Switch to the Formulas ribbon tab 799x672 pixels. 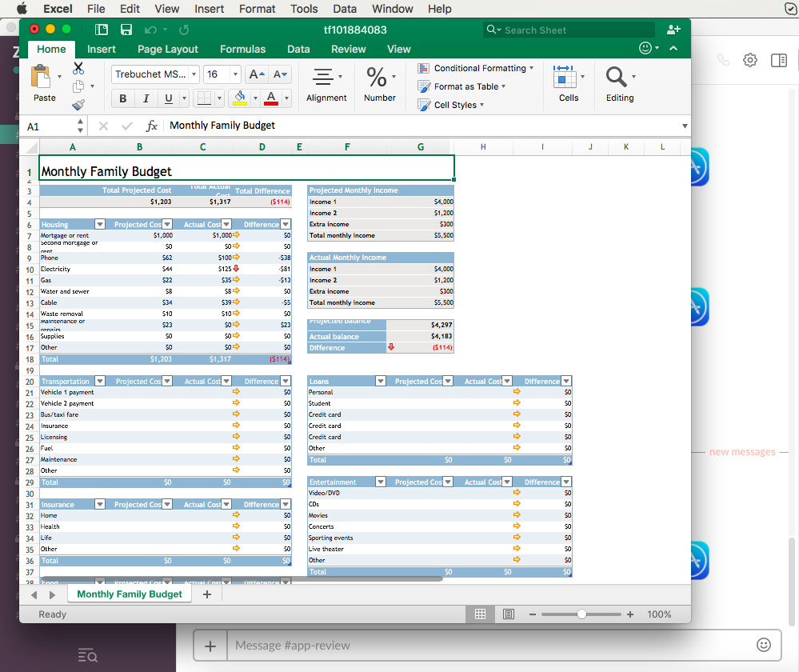(x=242, y=49)
